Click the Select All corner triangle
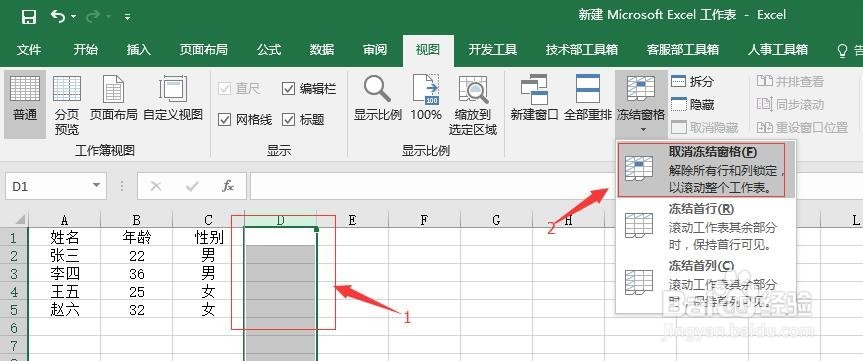863x361 pixels. point(19,220)
